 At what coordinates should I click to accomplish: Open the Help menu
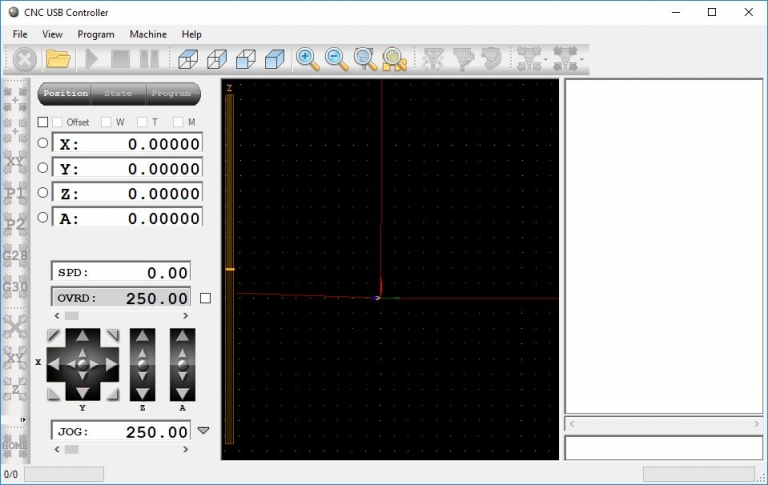tap(192, 34)
